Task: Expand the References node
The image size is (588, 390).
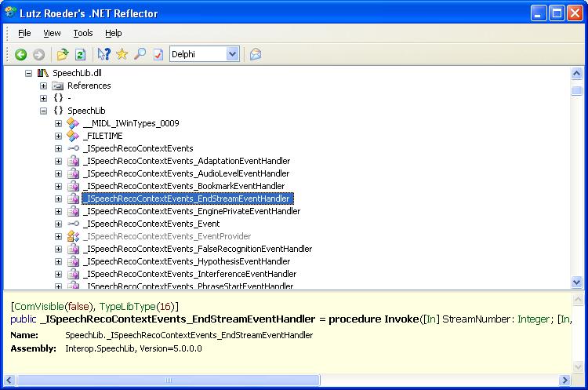Action: click(44, 86)
